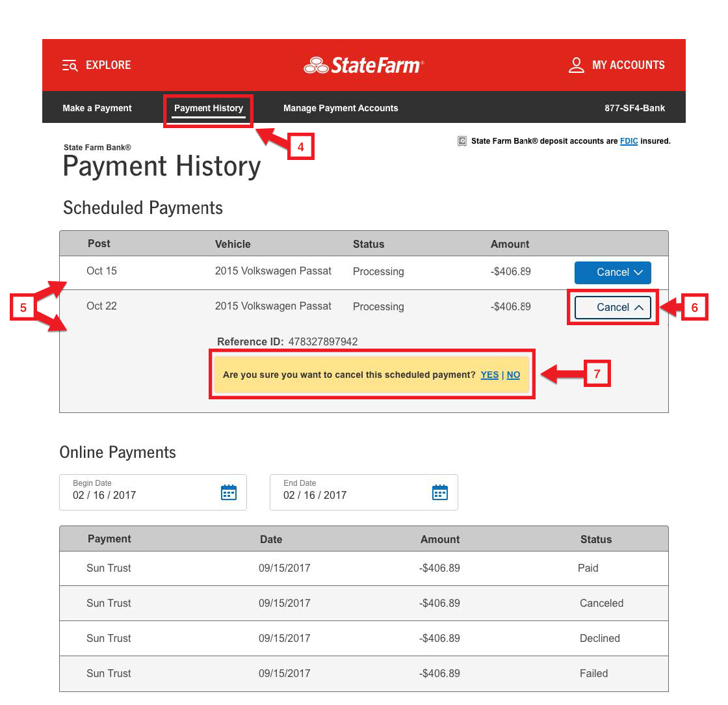
Task: Collapse Cancel dropdown for Oct 22 payment
Action: (x=612, y=308)
